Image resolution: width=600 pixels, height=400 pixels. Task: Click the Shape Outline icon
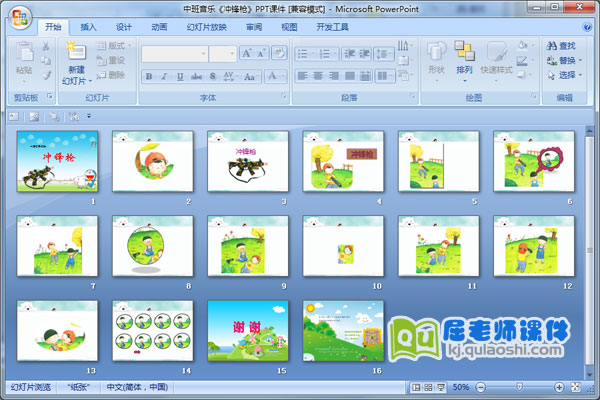tap(522, 61)
